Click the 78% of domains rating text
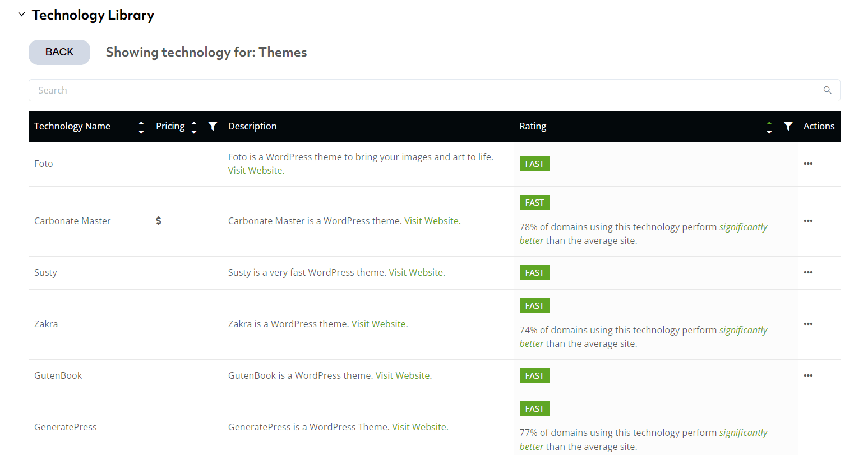The image size is (868, 455). (643, 234)
